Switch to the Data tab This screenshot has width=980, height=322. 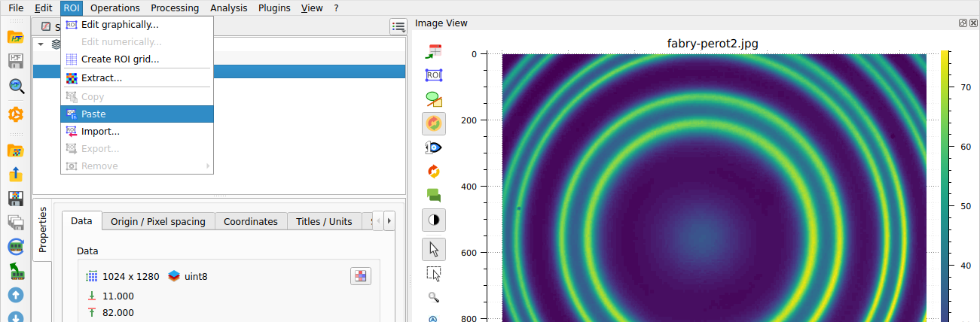[x=81, y=220]
